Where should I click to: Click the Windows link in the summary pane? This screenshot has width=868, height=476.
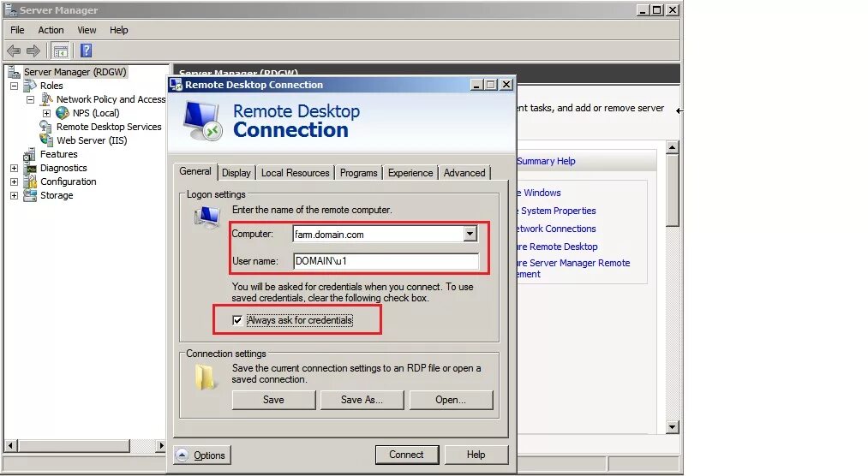(539, 193)
